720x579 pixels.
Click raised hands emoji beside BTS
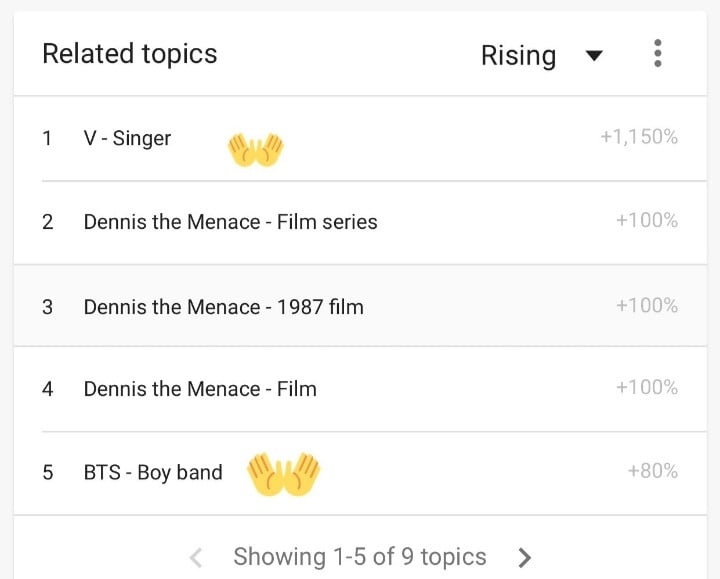pos(283,474)
